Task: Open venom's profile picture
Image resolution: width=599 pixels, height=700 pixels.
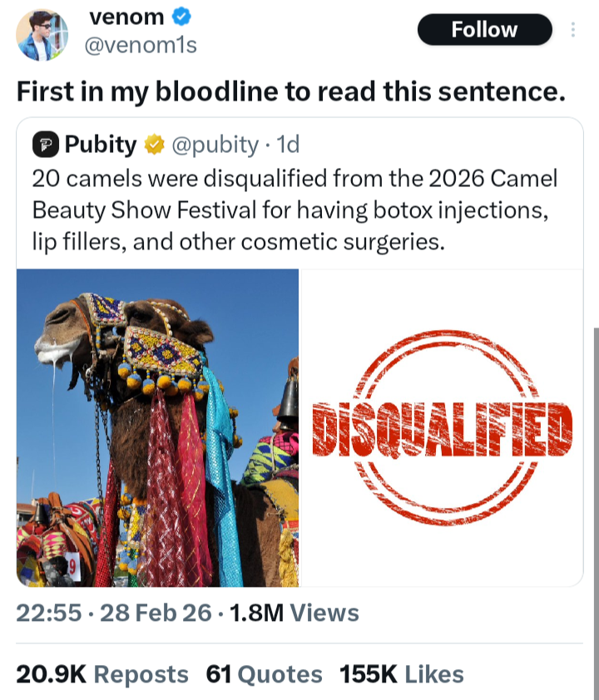Action: pyautogui.click(x=42, y=35)
